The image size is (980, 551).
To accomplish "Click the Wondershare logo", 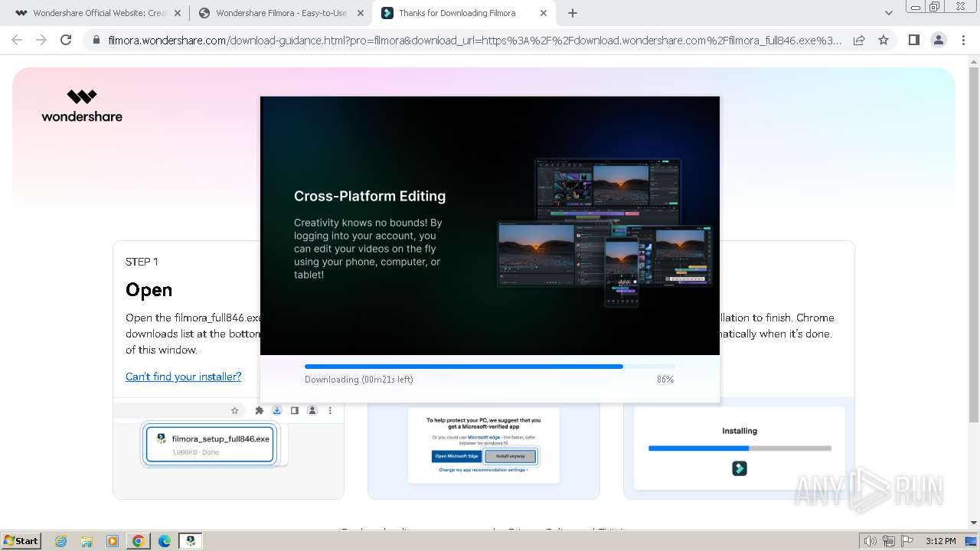I will [x=82, y=106].
